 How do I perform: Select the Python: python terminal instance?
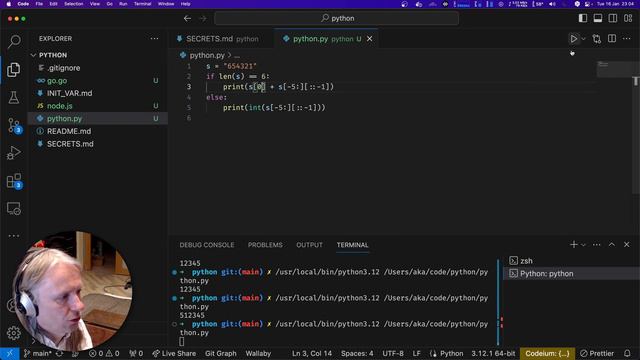tap(571, 274)
